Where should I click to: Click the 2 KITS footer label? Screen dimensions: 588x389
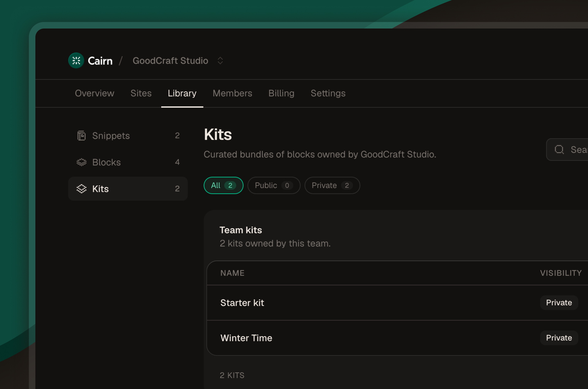(232, 375)
